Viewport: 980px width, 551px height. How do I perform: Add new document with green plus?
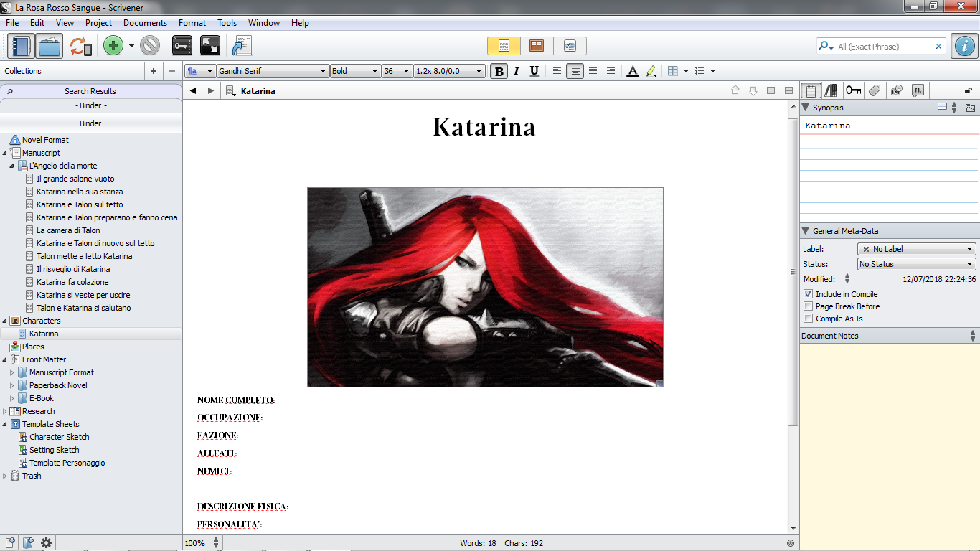[x=113, y=46]
